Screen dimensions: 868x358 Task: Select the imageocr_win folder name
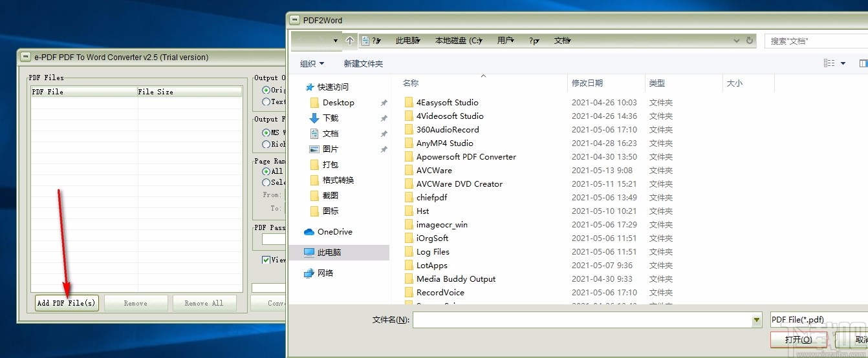tap(442, 224)
